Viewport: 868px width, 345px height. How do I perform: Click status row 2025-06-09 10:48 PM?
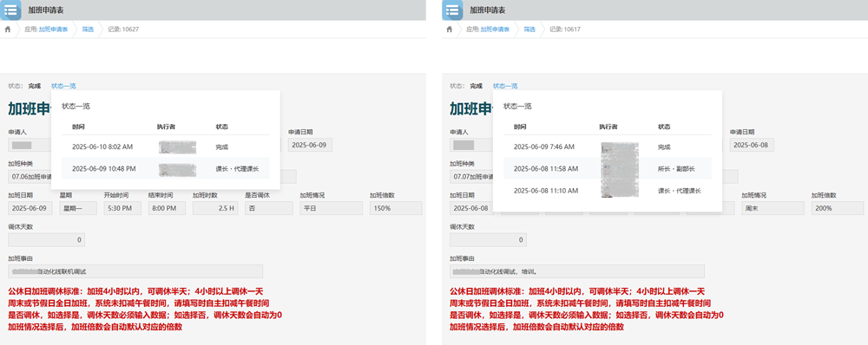(x=166, y=169)
